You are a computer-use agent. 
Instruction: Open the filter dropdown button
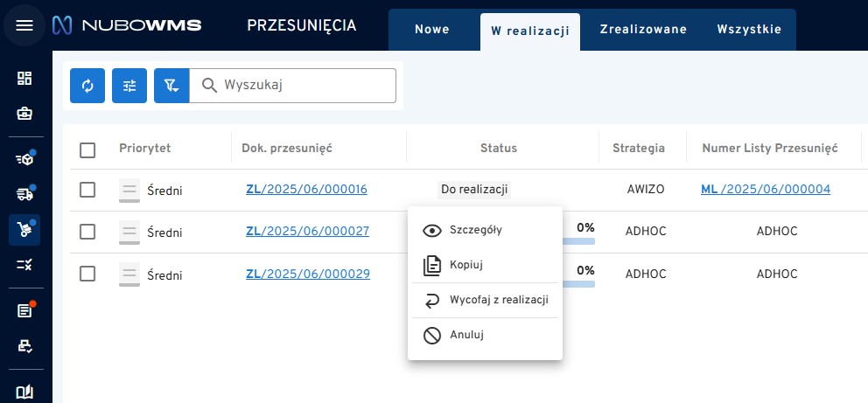point(171,86)
